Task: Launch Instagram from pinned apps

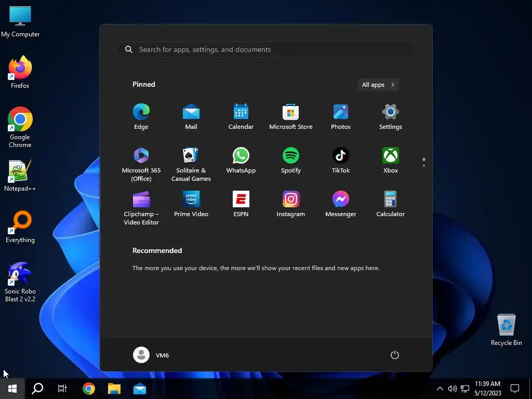Action: 291,204
